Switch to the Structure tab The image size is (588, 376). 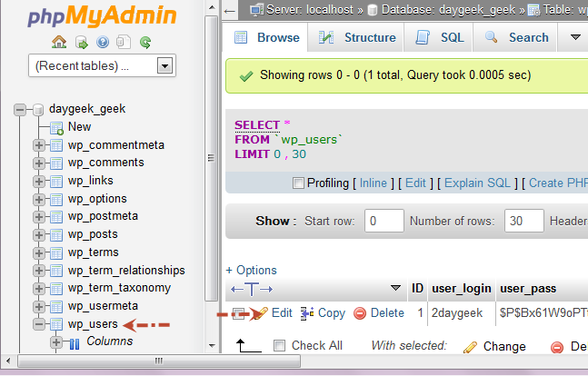tap(356, 37)
